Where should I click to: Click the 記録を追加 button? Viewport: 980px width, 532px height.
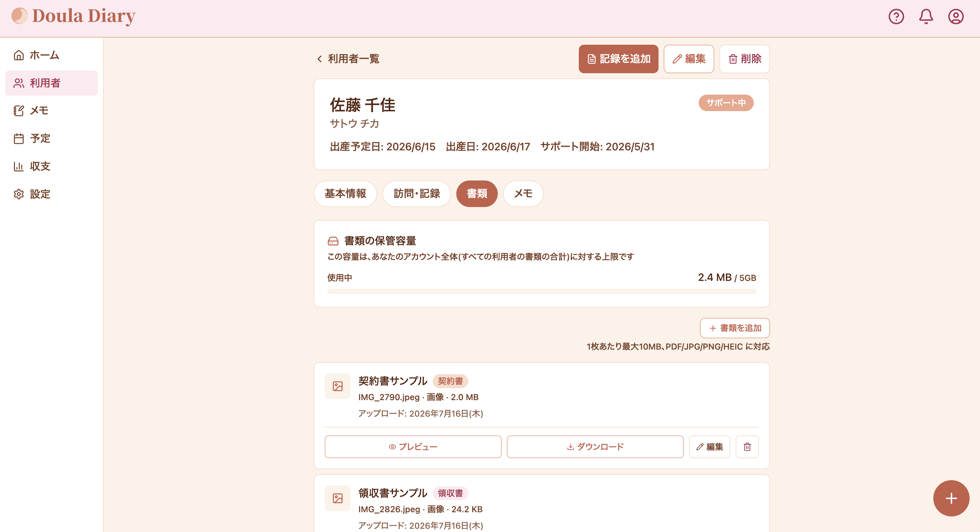[618, 59]
